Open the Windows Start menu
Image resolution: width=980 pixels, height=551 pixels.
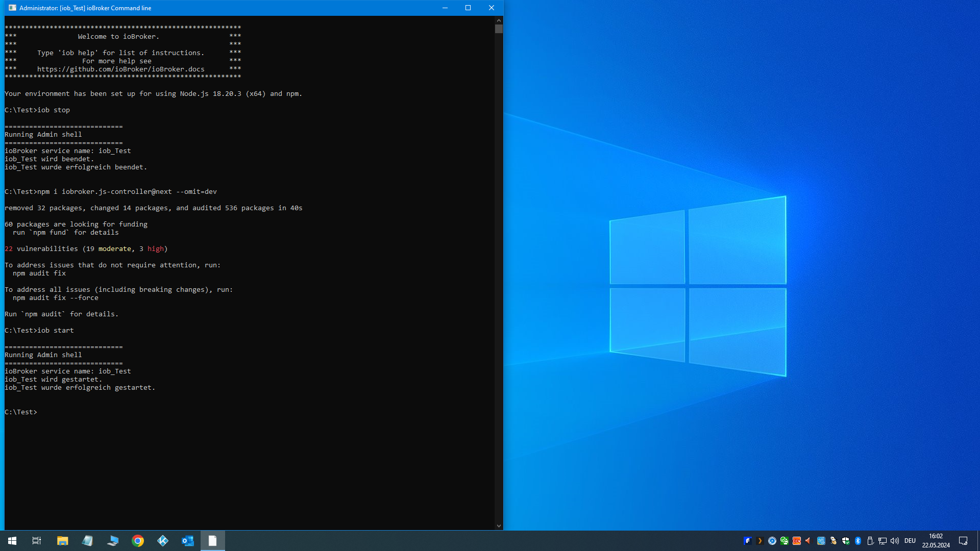pyautogui.click(x=12, y=541)
